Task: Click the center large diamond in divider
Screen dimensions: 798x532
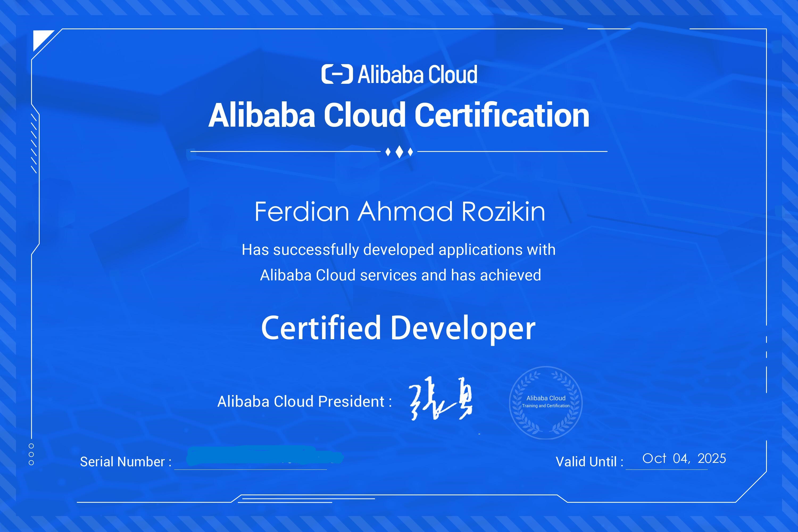Action: pos(399,152)
